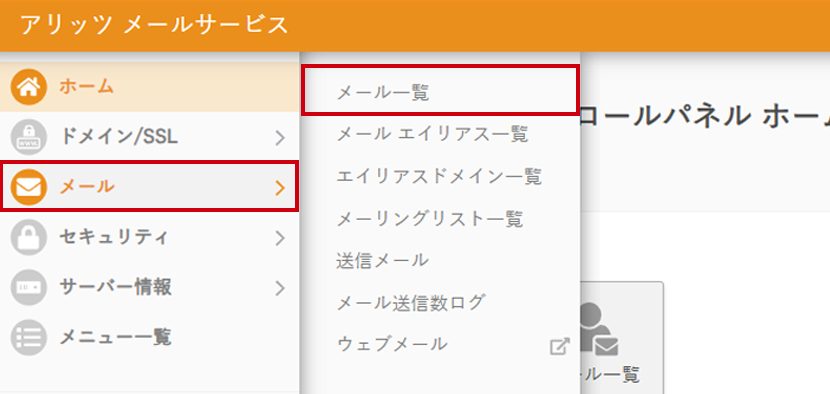This screenshot has width=830, height=394.
Task: Select 送信メール menu entry
Action: pyautogui.click(x=382, y=260)
